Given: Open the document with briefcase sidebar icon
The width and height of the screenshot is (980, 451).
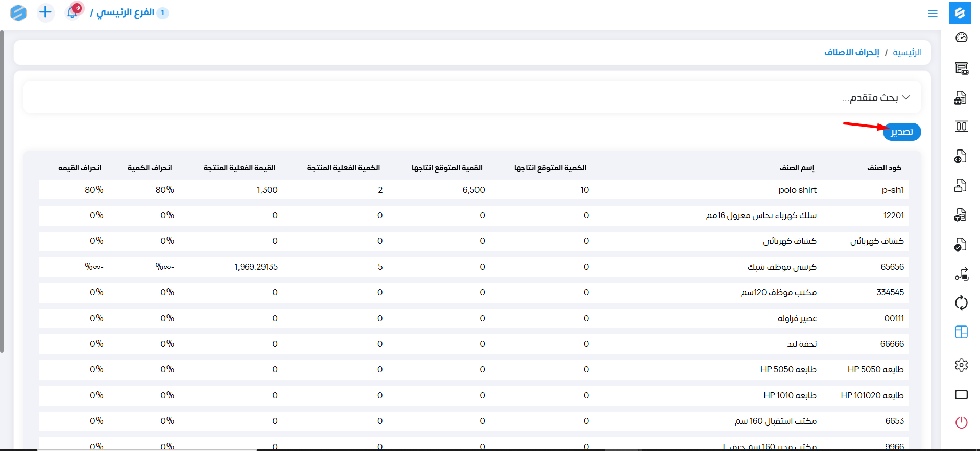Looking at the screenshot, I should [961, 98].
